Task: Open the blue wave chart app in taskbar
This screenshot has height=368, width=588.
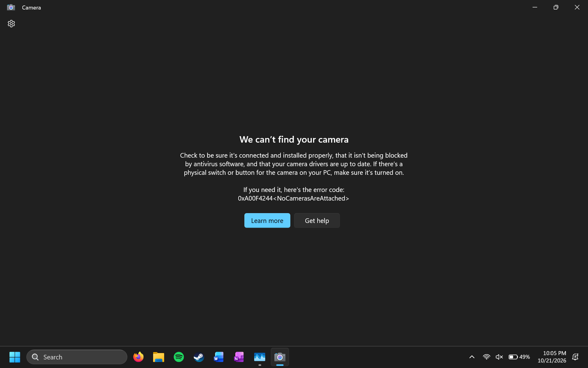Action: (260, 357)
